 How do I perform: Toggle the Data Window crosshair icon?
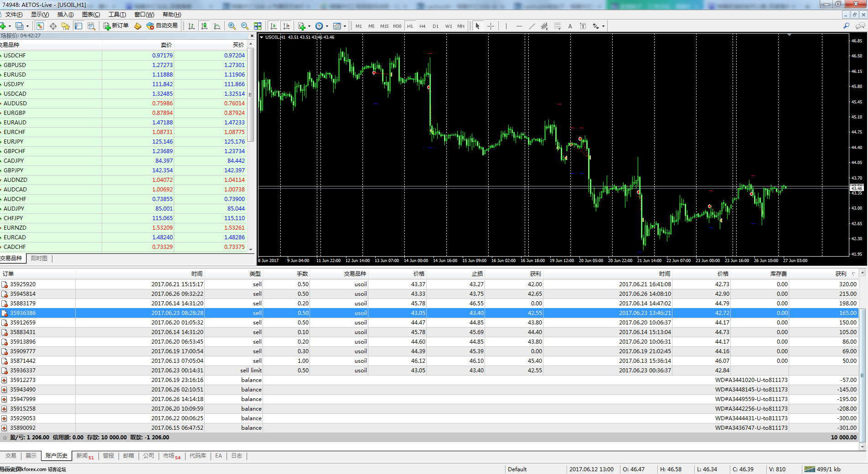pyautogui.click(x=53, y=26)
